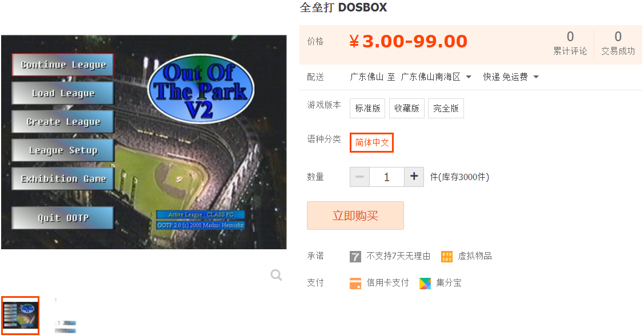Select the second faded product thumbnail

point(65,315)
